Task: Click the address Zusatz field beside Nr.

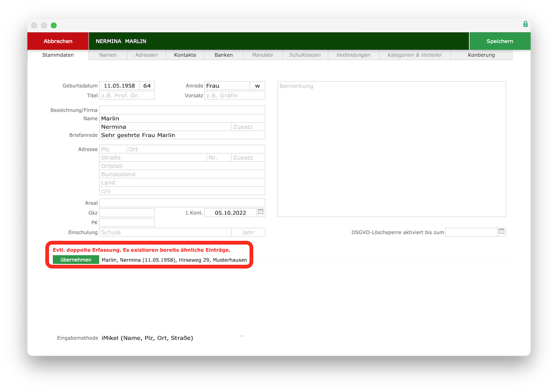Action: tap(248, 157)
